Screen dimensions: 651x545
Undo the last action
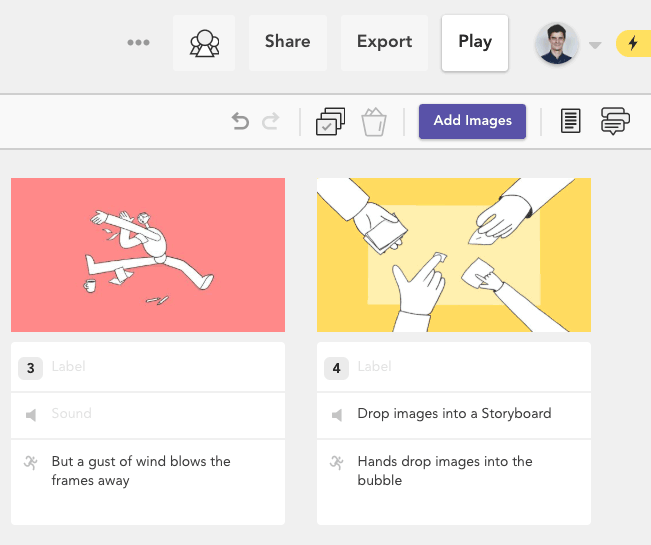tap(240, 121)
